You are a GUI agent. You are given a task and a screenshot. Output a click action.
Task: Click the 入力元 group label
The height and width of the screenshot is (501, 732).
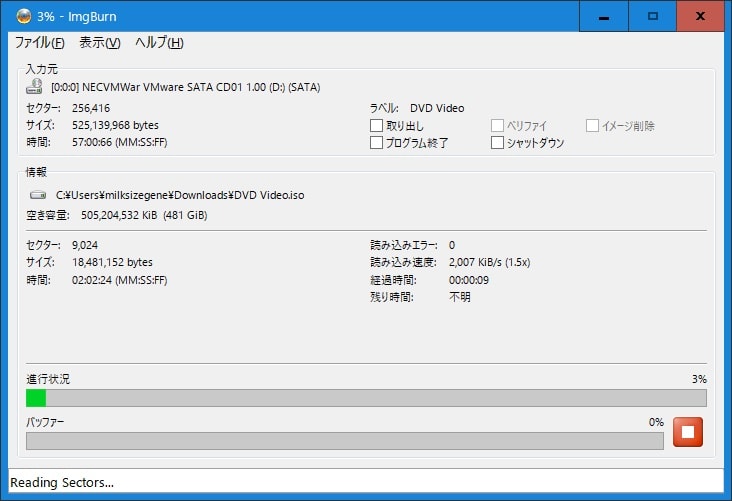[x=42, y=69]
